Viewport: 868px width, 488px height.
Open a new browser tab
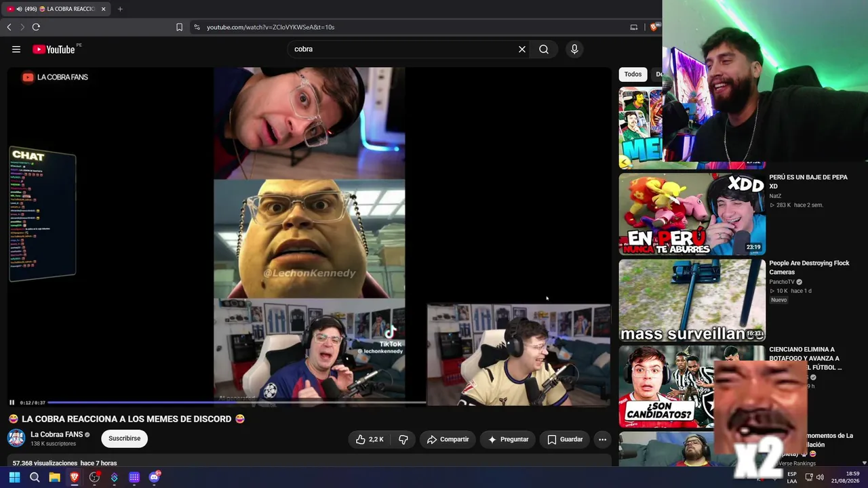pos(120,9)
